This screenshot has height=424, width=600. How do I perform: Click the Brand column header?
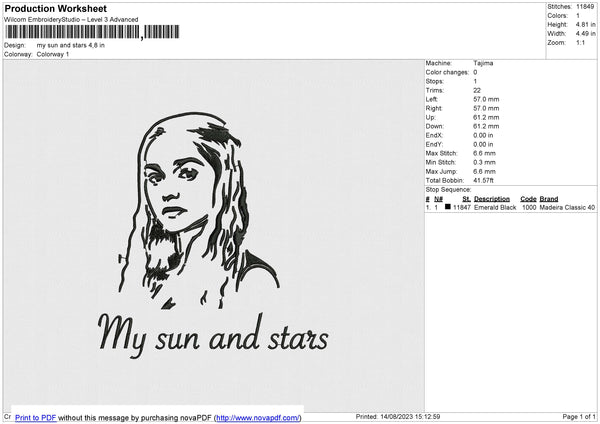coord(550,199)
